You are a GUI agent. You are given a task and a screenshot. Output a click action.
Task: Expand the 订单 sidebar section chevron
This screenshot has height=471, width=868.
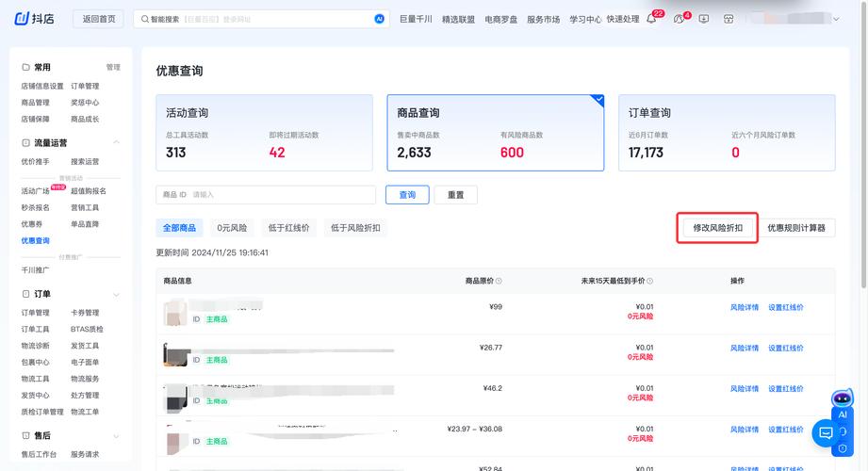[116, 294]
